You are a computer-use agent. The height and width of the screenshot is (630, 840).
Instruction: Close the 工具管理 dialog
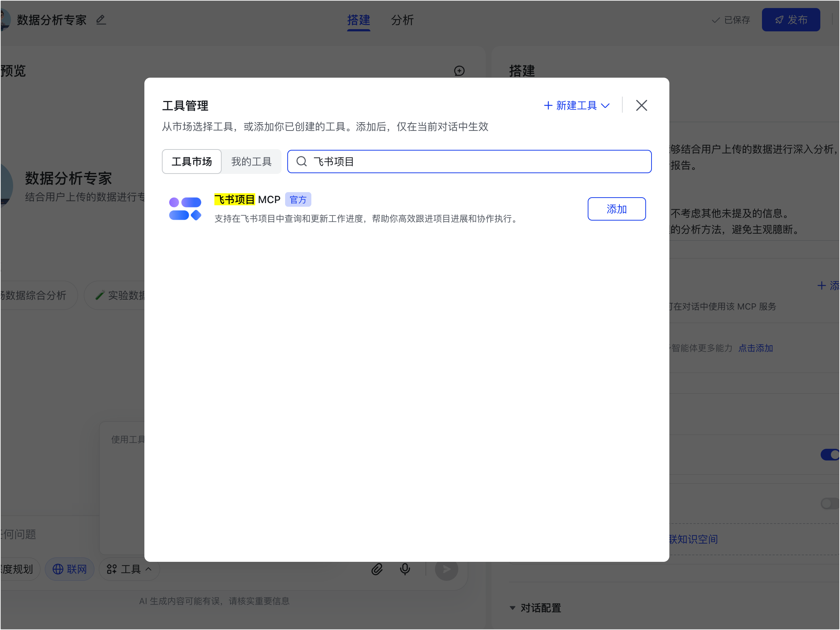pos(641,105)
